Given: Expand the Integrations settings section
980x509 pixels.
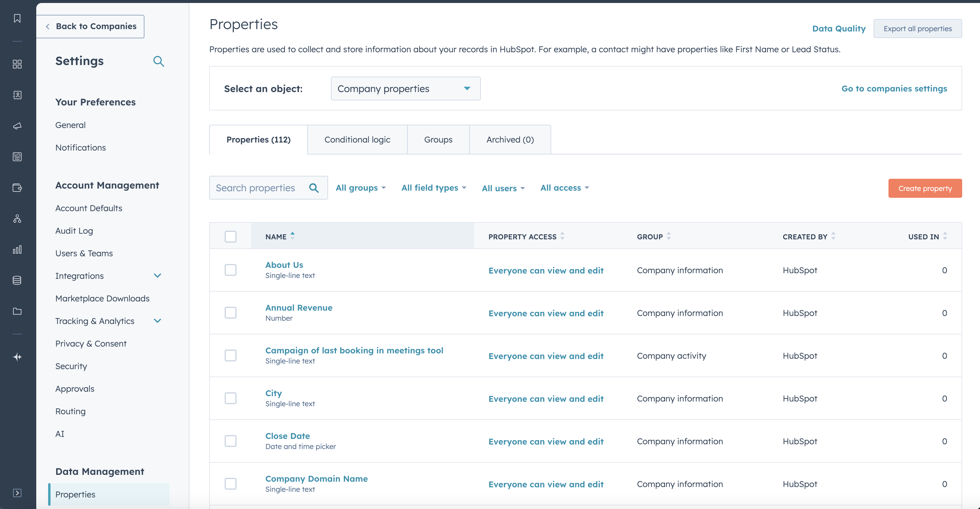Looking at the screenshot, I should click(157, 276).
